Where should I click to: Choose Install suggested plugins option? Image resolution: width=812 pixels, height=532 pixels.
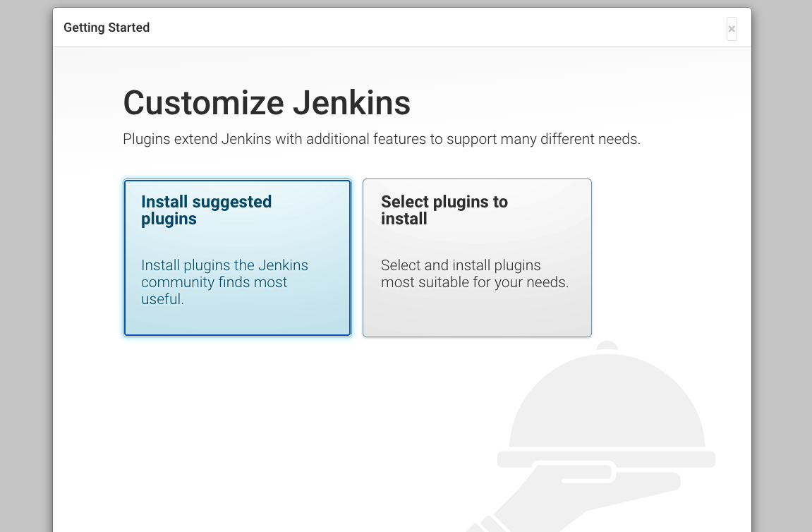(x=237, y=258)
